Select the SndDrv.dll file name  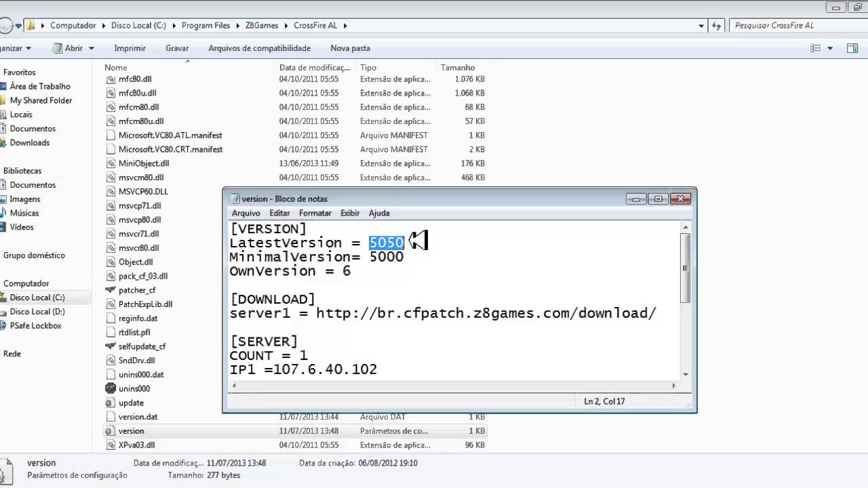pos(136,361)
